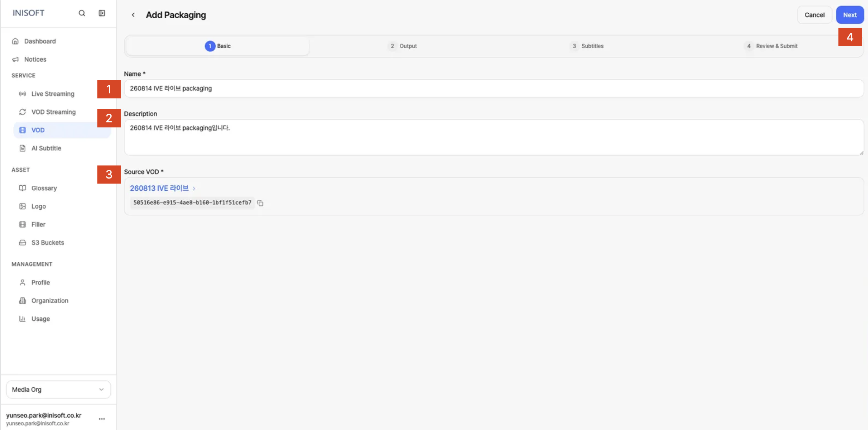Switch to the Review & Submit step
Image resolution: width=868 pixels, height=430 pixels.
pos(771,46)
